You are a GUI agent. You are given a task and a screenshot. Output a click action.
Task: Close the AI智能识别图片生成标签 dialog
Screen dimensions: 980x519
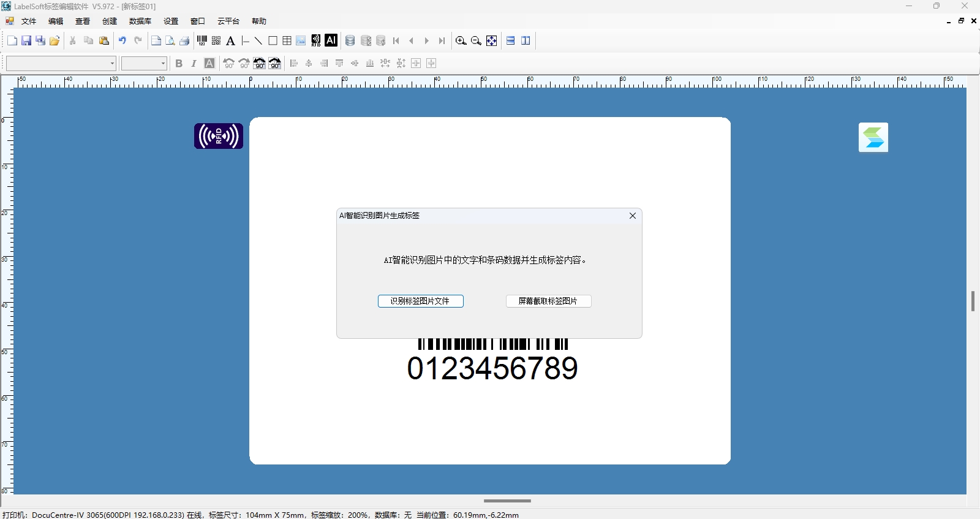coord(633,216)
